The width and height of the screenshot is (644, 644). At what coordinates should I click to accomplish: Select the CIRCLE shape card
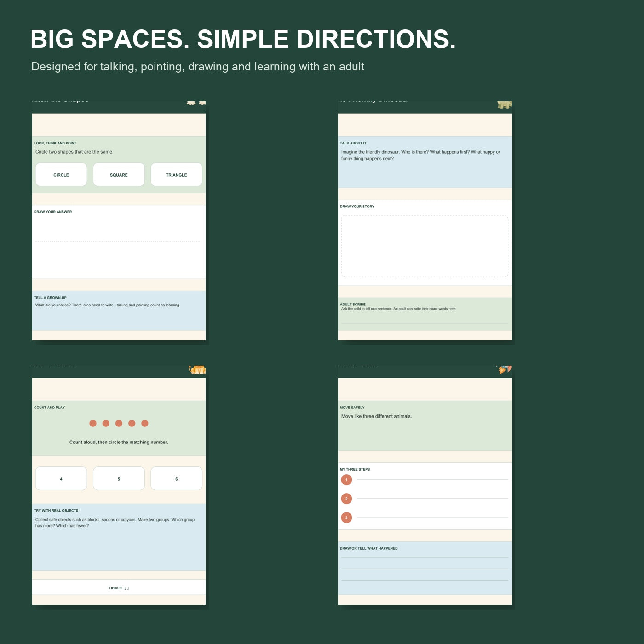tap(61, 174)
